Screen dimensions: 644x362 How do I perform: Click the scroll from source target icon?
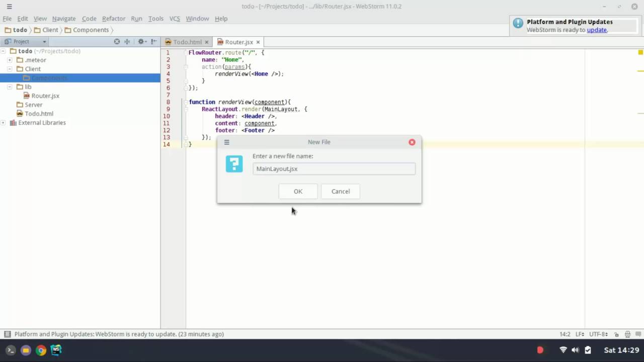coord(117,42)
